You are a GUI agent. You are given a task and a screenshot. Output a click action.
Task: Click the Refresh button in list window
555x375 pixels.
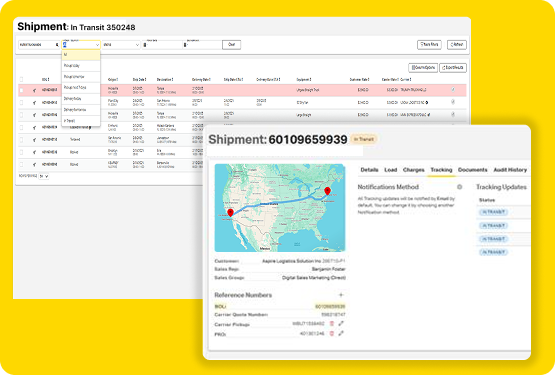tap(457, 45)
